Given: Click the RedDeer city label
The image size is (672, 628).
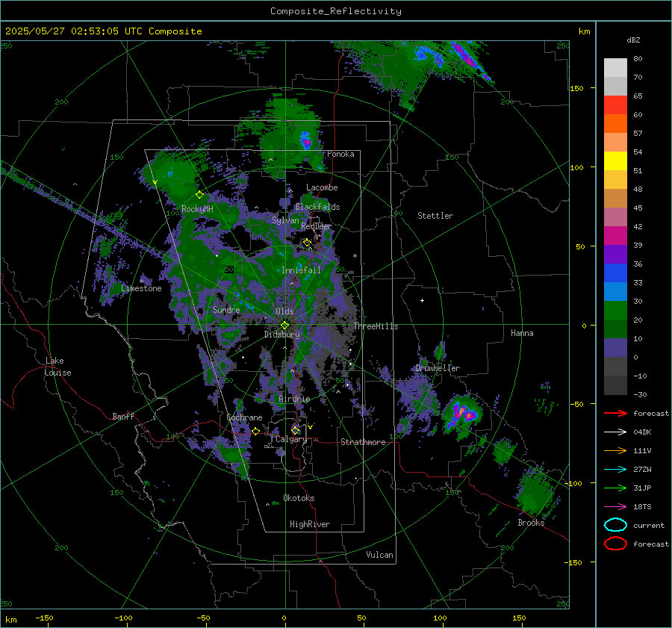Looking at the screenshot, I should tap(317, 226).
